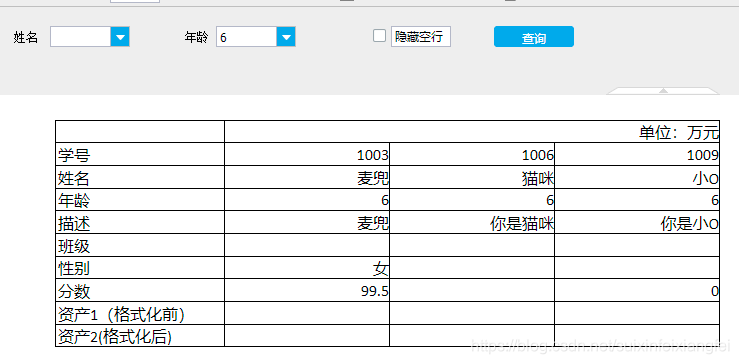Select cell with student number 1006
739x364 pixels.
[x=472, y=154]
